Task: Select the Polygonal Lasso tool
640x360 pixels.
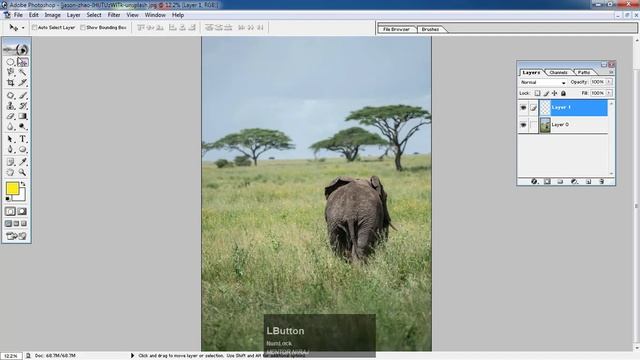Action: [x=10, y=72]
